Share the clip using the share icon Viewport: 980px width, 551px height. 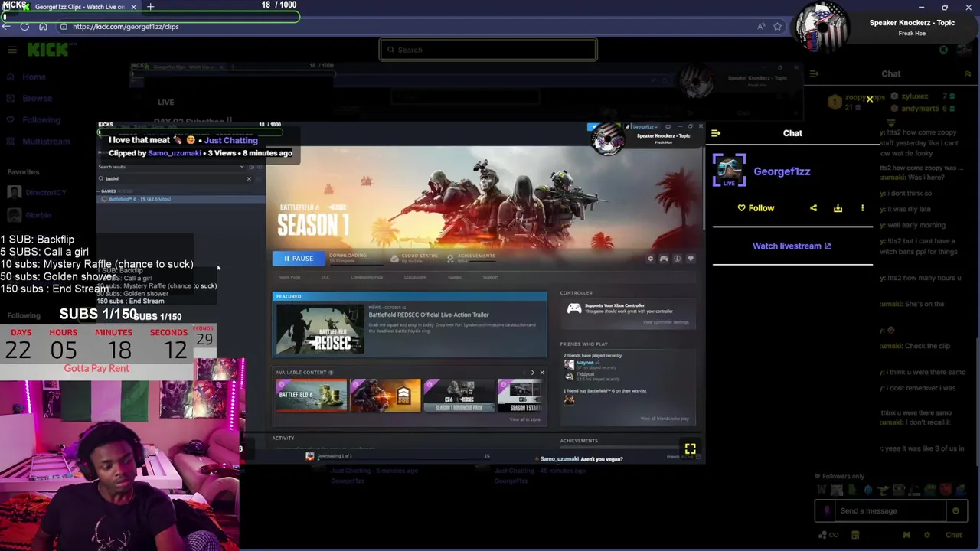coord(813,208)
